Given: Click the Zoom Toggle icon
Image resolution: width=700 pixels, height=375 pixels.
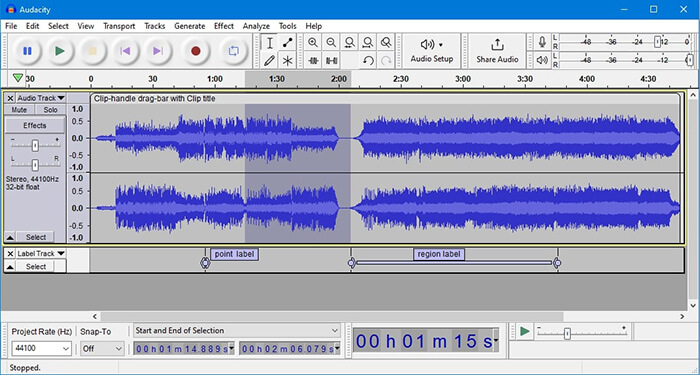Looking at the screenshot, I should tap(386, 43).
